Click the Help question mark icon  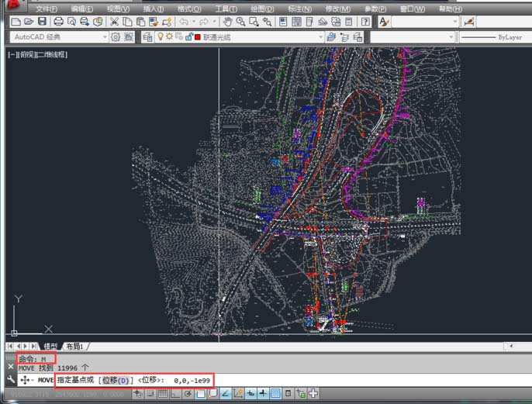[365, 22]
